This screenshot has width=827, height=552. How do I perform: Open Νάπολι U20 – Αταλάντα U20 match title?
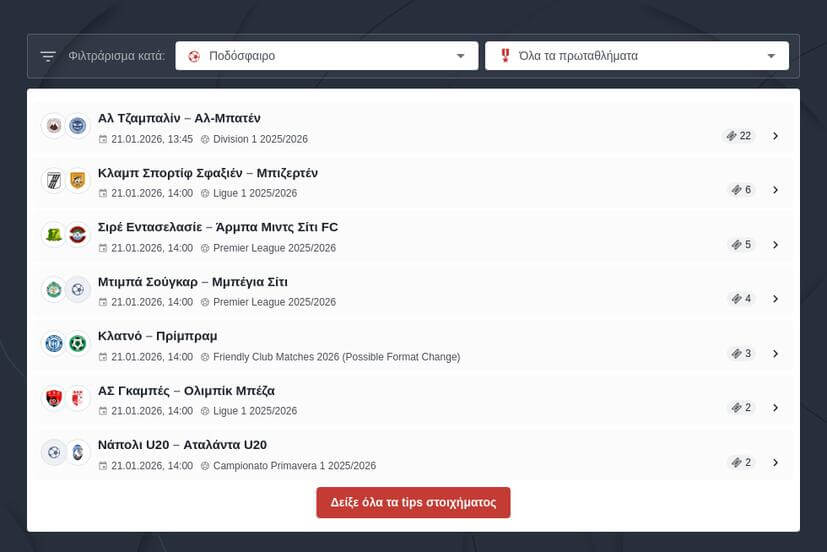(x=182, y=444)
